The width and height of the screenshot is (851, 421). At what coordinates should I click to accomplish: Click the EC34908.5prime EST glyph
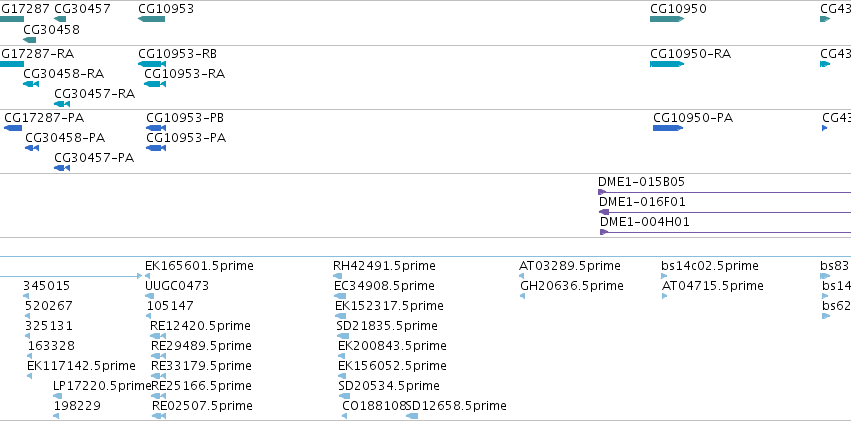(x=340, y=296)
